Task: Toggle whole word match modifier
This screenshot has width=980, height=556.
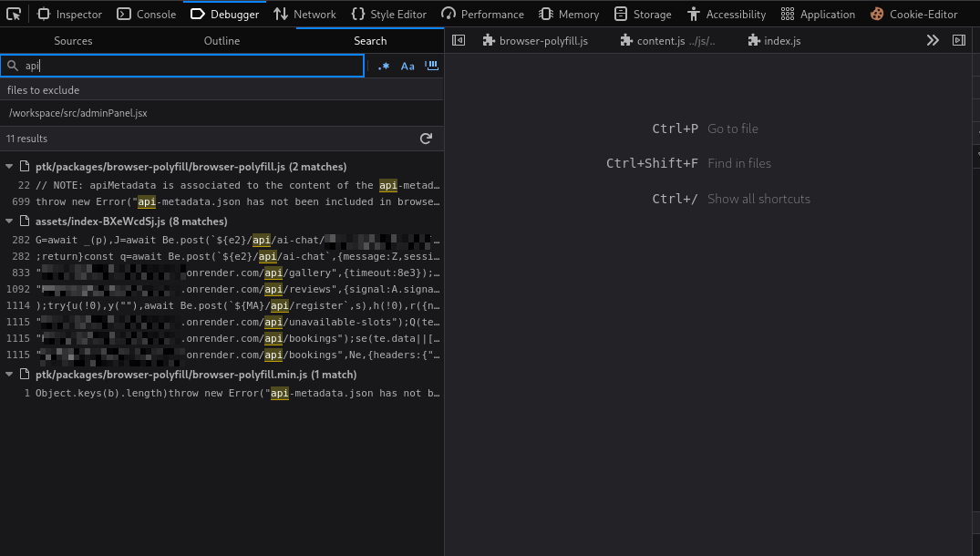Action: coord(431,66)
